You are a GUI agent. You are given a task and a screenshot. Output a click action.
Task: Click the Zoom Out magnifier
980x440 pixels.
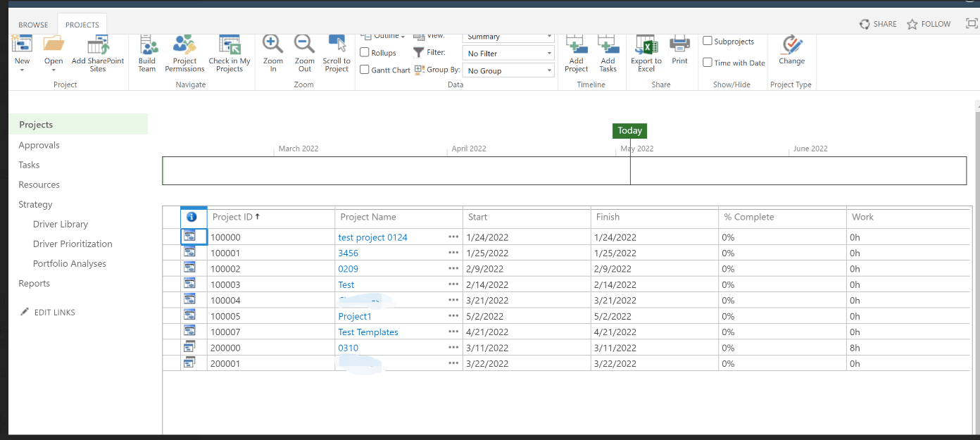click(305, 44)
